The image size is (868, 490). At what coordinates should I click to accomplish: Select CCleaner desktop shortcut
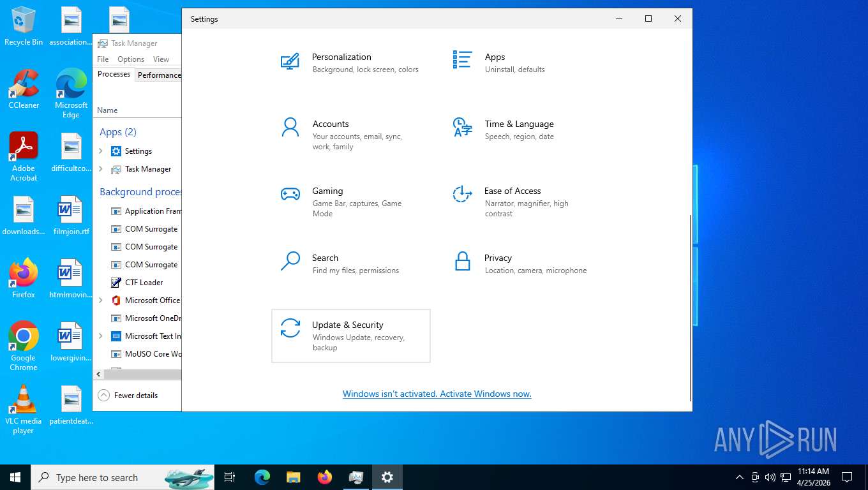[x=24, y=89]
